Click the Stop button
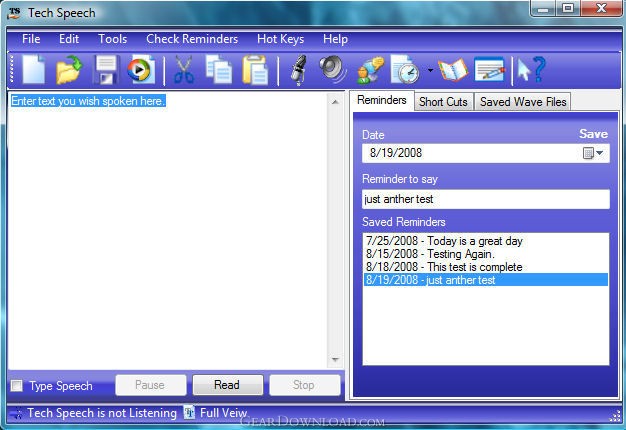Screen dimensions: 626x430 click(x=304, y=385)
